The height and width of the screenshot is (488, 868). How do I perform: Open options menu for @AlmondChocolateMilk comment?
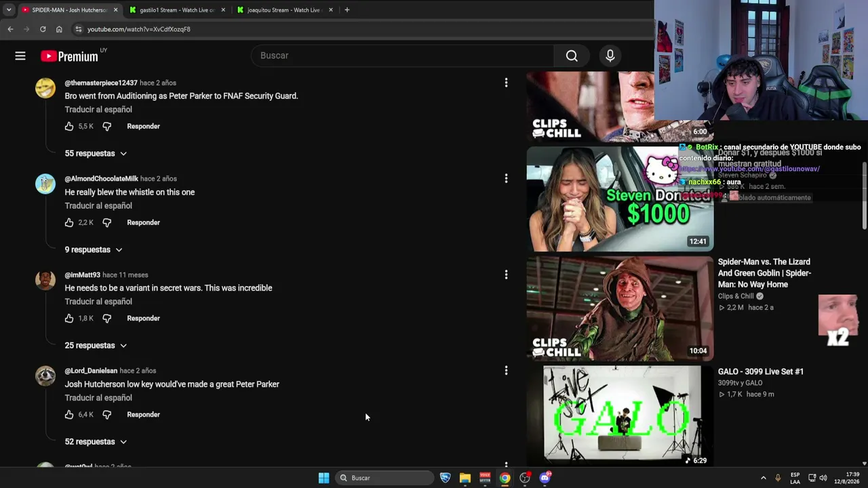(506, 178)
